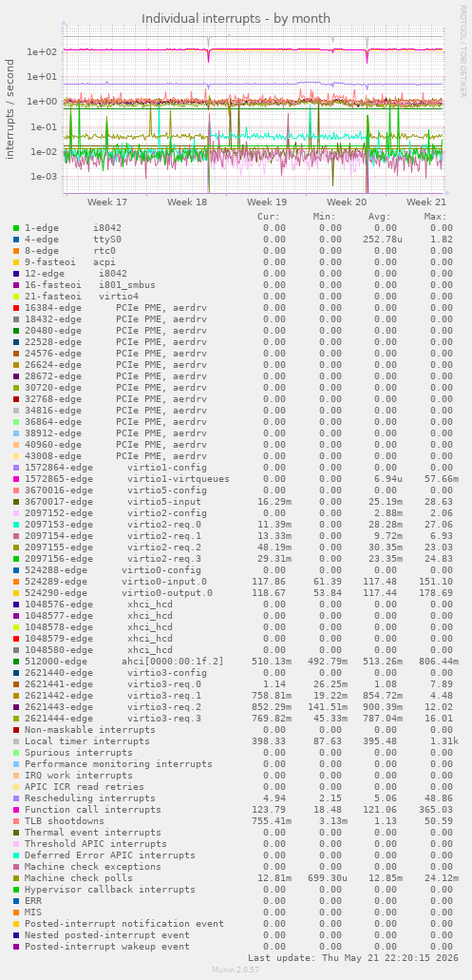Click the orange swatch for 524289-edge virtio0-input.0
The image size is (472, 980).
(x=16, y=582)
